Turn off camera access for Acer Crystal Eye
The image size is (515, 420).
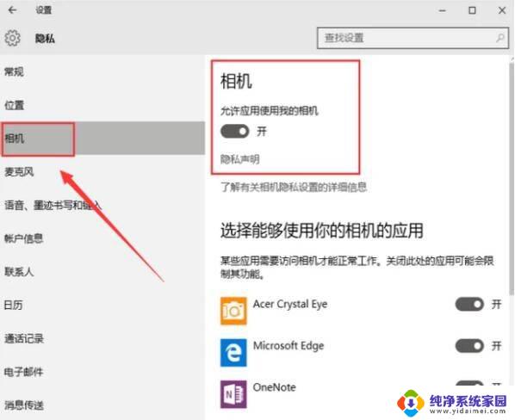pyautogui.click(x=469, y=305)
